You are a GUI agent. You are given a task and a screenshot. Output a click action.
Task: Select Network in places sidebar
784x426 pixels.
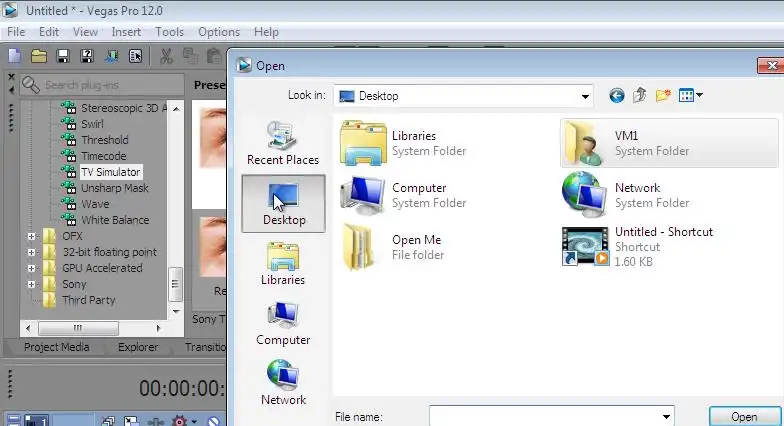coord(283,383)
